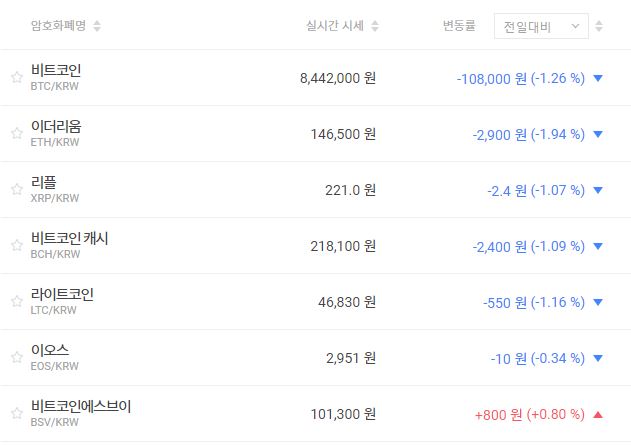
Task: Star the 리플 XRP/KRW row
Action: (x=16, y=189)
